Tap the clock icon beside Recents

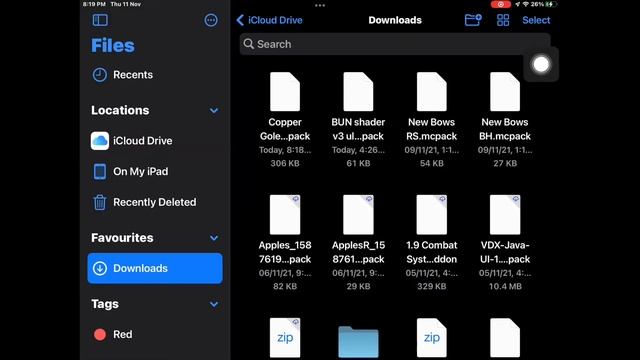pyautogui.click(x=100, y=75)
